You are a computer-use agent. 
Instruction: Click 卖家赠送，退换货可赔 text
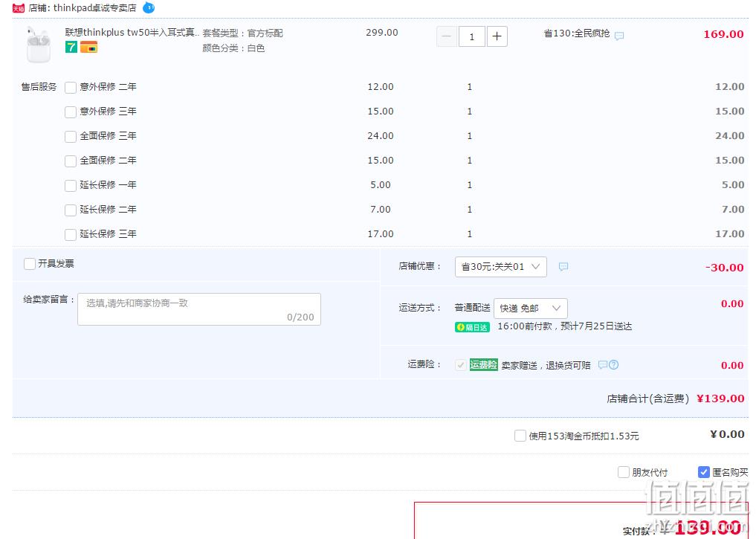point(546,366)
